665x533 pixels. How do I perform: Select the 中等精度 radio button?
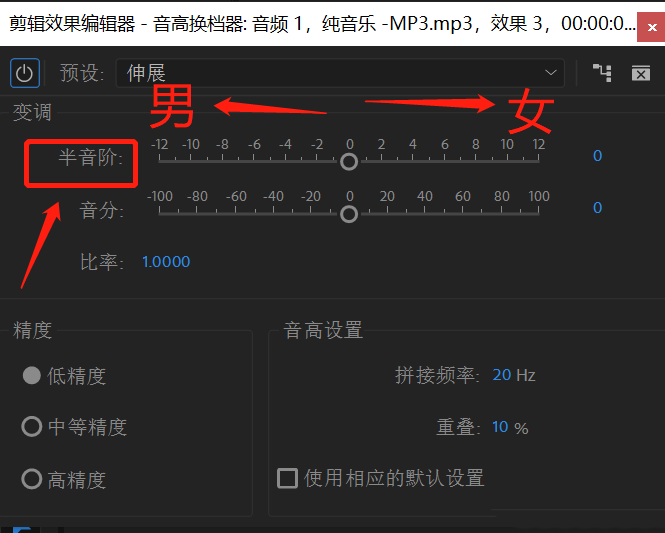[x=32, y=427]
